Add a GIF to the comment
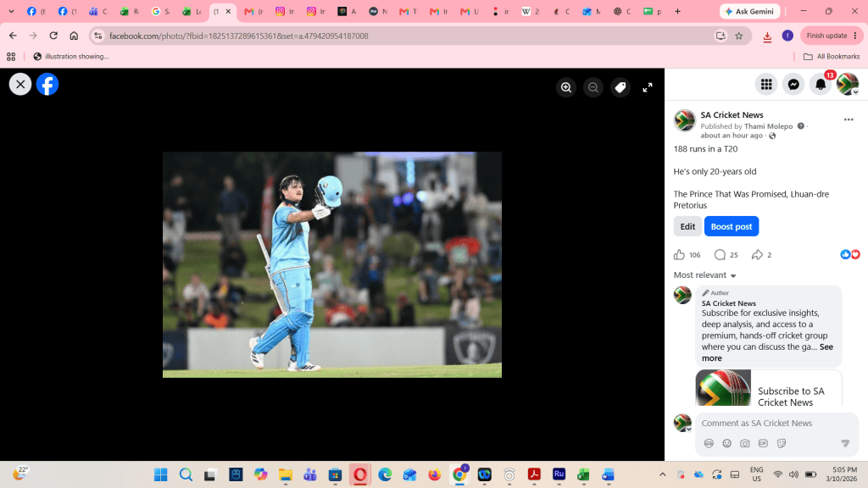This screenshot has width=868, height=488. [764, 443]
